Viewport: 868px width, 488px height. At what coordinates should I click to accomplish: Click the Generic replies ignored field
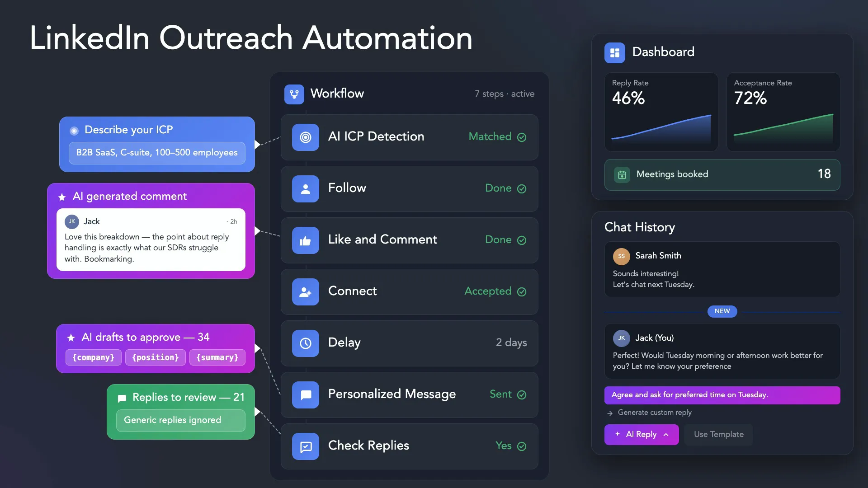coord(180,420)
